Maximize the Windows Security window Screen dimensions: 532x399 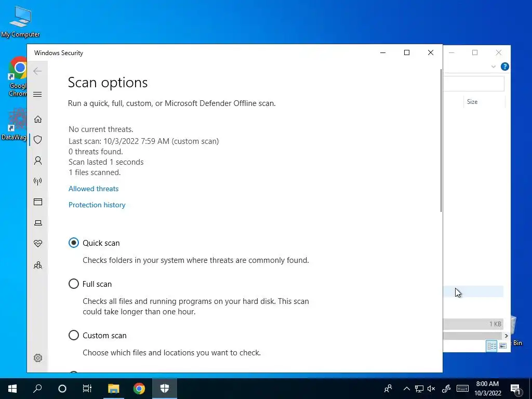pos(407,52)
